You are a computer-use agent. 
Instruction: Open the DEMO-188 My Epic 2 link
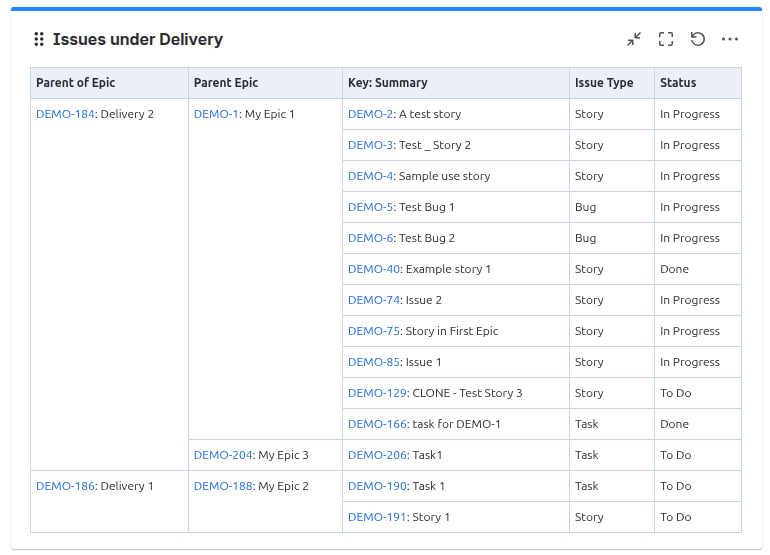[x=223, y=486]
